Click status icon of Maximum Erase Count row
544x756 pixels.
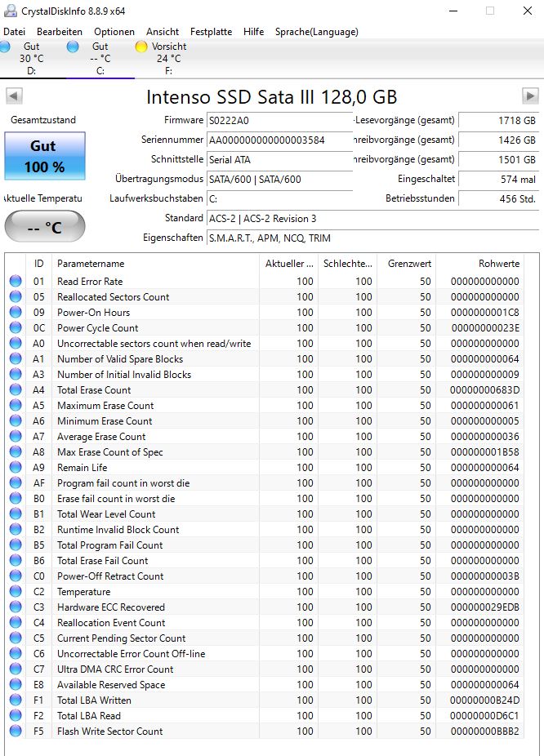point(16,406)
